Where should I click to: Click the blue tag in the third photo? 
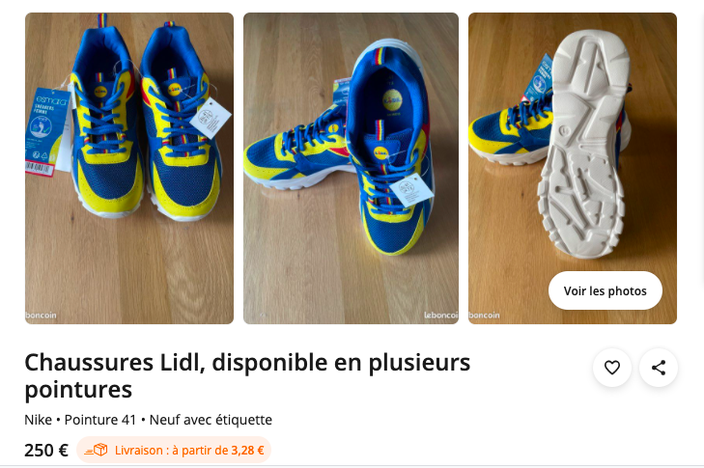pyautogui.click(x=540, y=79)
